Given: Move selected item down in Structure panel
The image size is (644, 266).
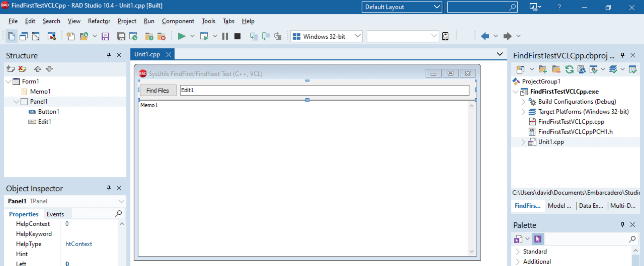Looking at the screenshot, I should click(x=49, y=69).
